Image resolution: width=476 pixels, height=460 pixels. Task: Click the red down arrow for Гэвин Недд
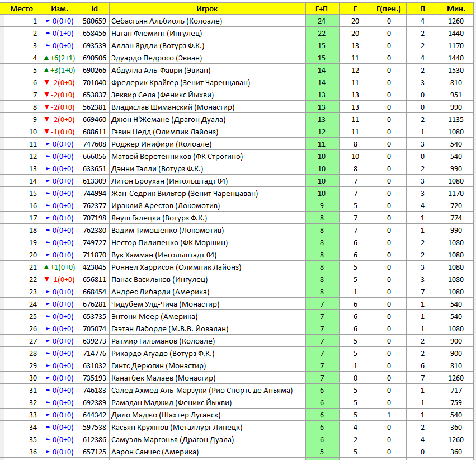pos(47,132)
